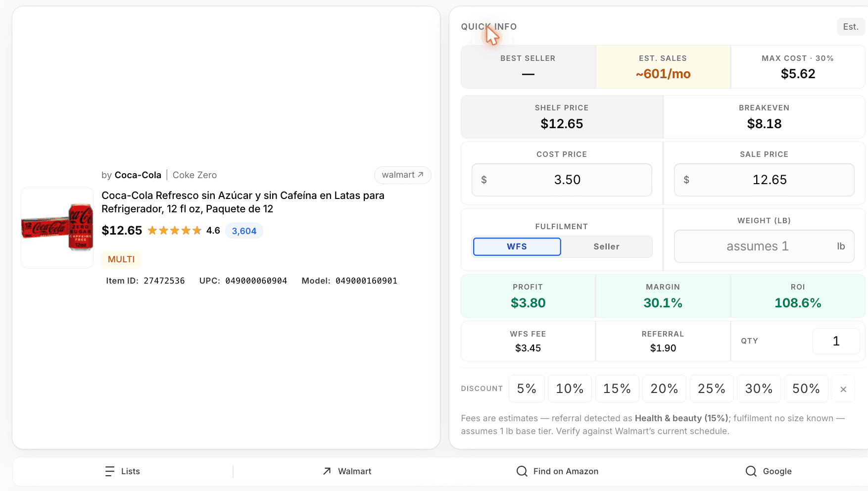Click the Max Cost $5.62 value
This screenshot has width=868, height=491.
(798, 74)
